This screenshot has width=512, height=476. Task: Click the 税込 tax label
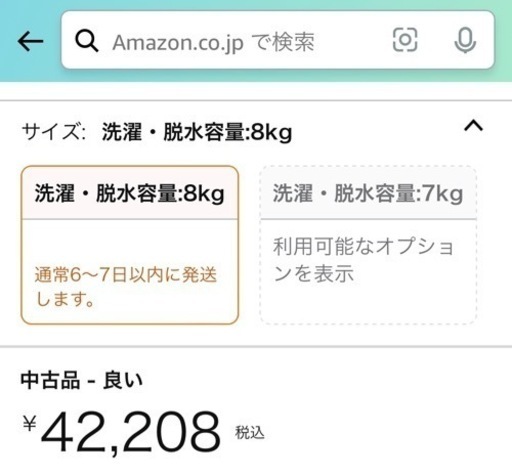click(x=250, y=433)
